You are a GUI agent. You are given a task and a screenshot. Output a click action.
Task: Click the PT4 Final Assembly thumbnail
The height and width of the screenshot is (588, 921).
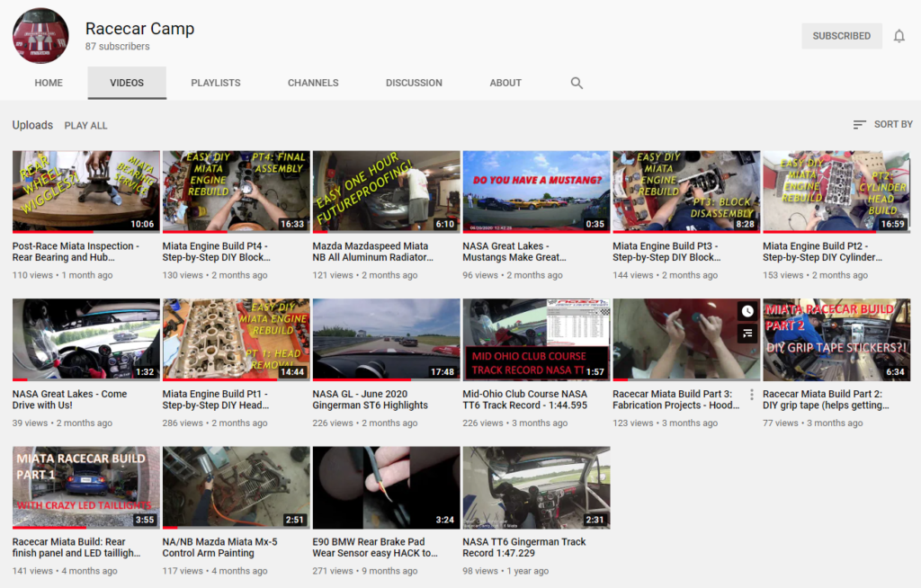237,192
